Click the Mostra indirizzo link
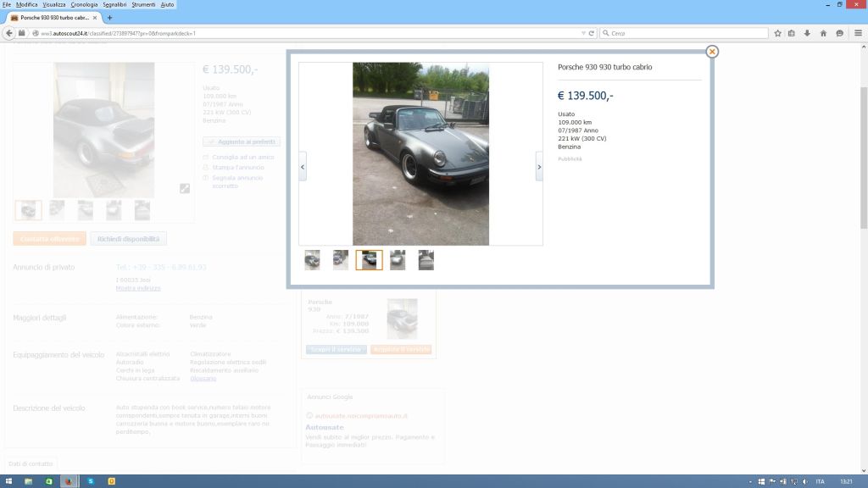The width and height of the screenshot is (868, 488). [138, 288]
